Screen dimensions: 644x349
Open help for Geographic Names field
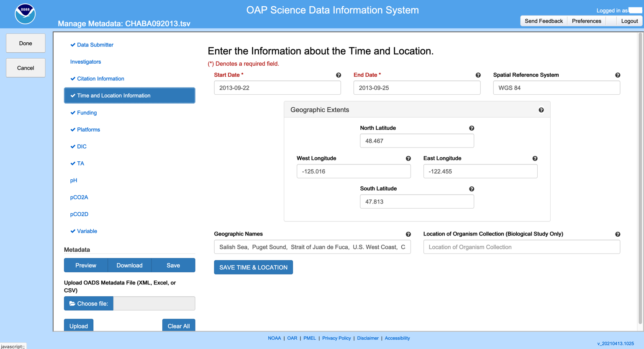[x=408, y=235]
